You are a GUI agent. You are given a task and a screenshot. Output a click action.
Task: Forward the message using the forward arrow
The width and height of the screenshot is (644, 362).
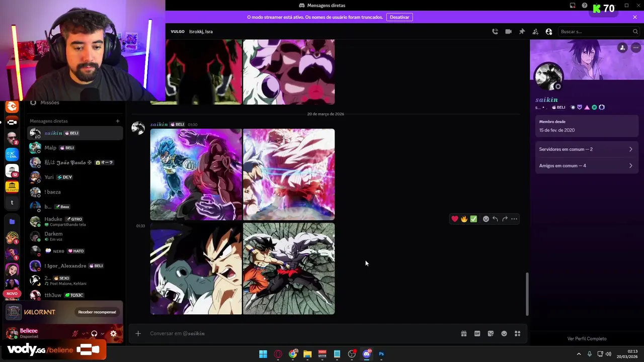[x=505, y=219]
